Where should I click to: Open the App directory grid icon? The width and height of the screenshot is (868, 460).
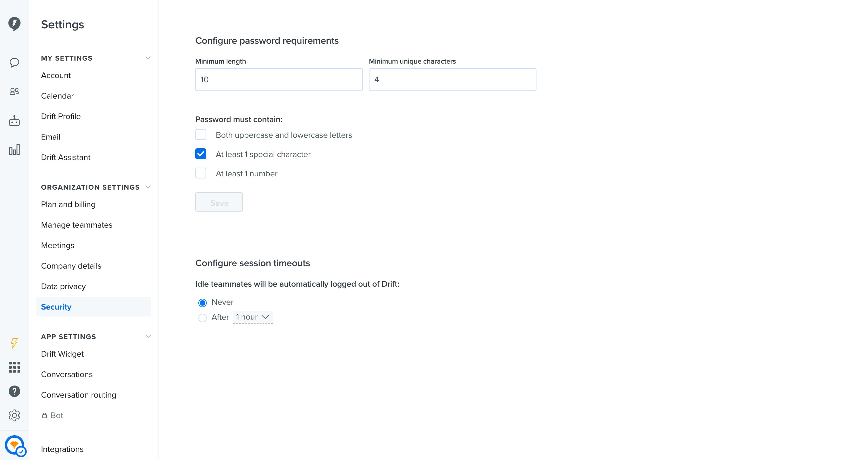tap(14, 367)
